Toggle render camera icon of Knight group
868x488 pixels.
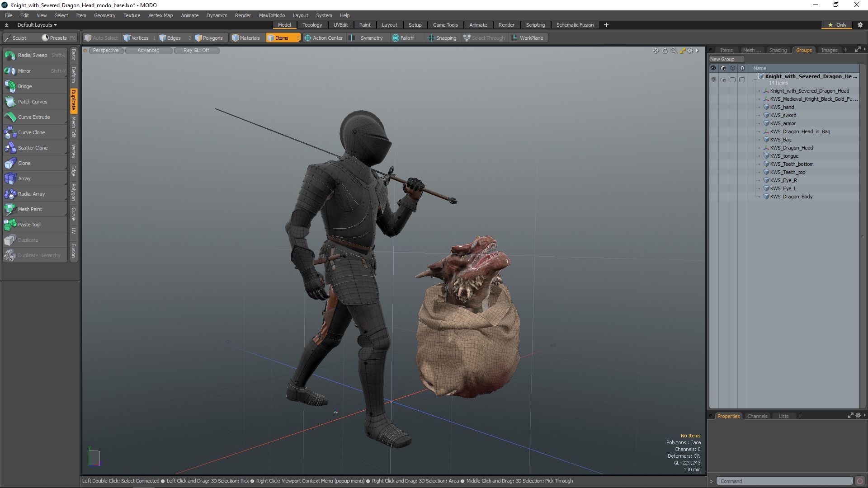pos(723,80)
